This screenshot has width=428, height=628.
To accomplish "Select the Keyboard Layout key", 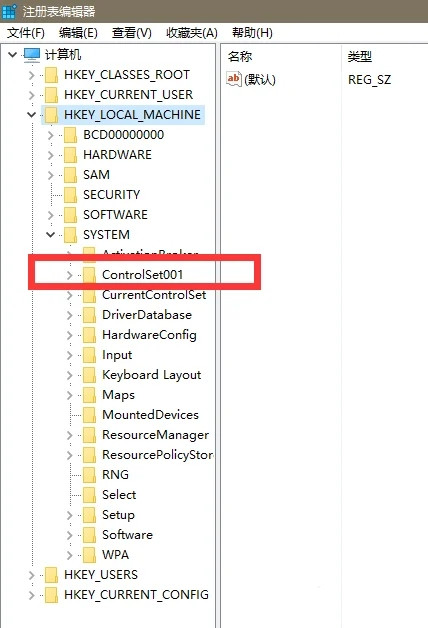I will pyautogui.click(x=152, y=375).
